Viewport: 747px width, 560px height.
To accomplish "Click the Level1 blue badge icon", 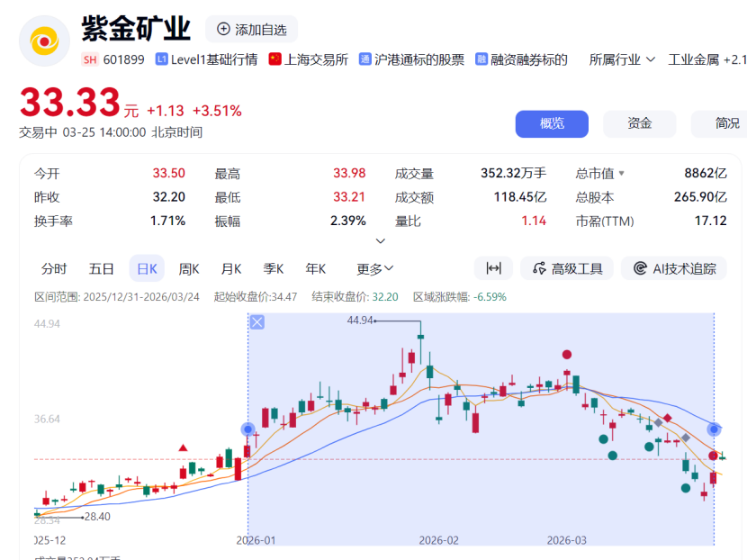I will 161,59.
